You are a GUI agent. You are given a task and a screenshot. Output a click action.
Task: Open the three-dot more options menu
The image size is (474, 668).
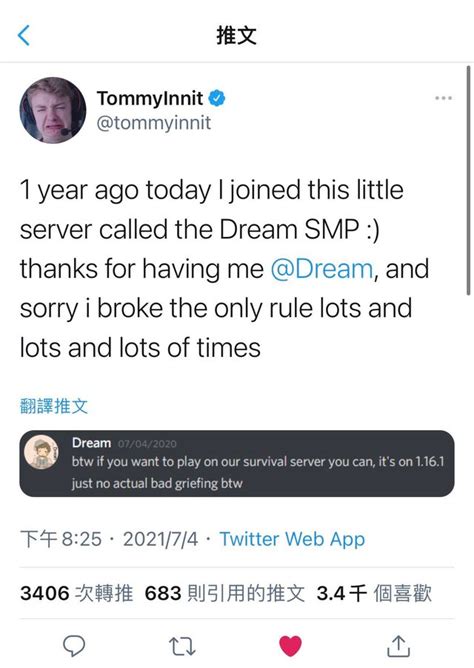[x=443, y=98]
